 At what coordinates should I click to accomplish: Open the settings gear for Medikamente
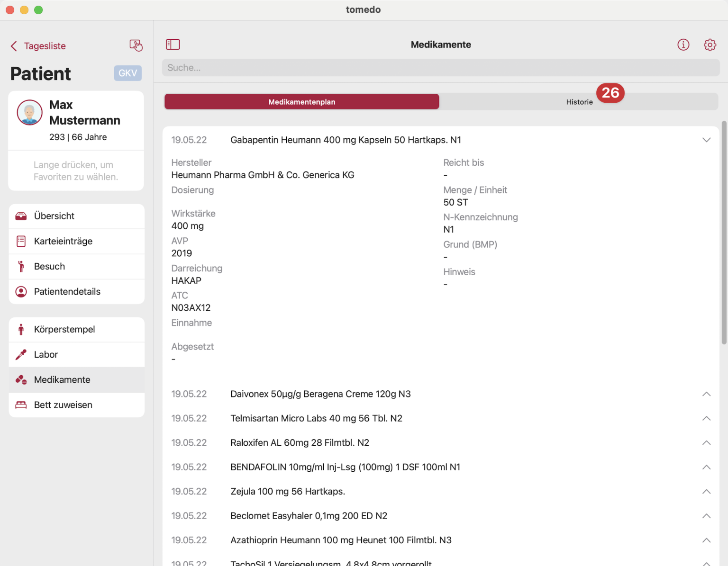[x=710, y=44]
